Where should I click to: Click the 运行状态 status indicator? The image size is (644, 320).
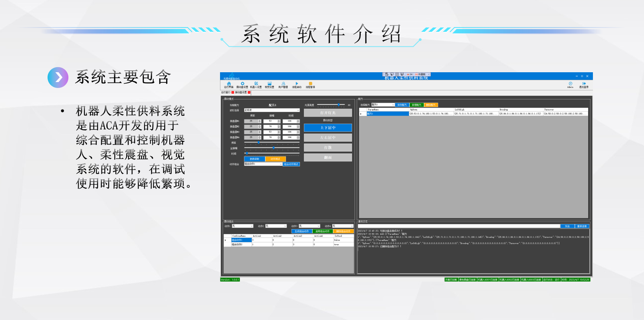(x=551, y=280)
